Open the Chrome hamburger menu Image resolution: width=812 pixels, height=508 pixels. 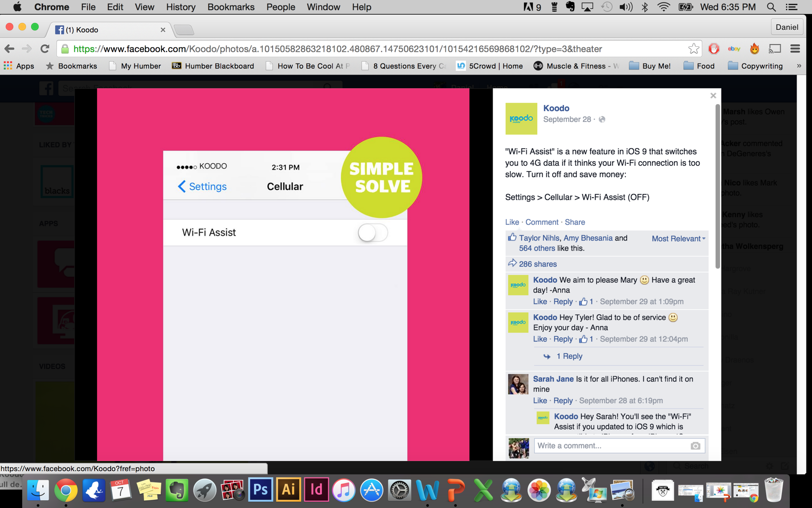(x=795, y=49)
